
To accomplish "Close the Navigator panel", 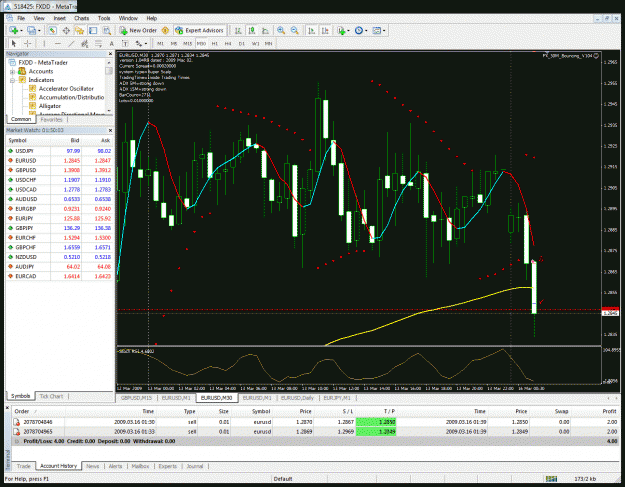I will [x=110, y=54].
